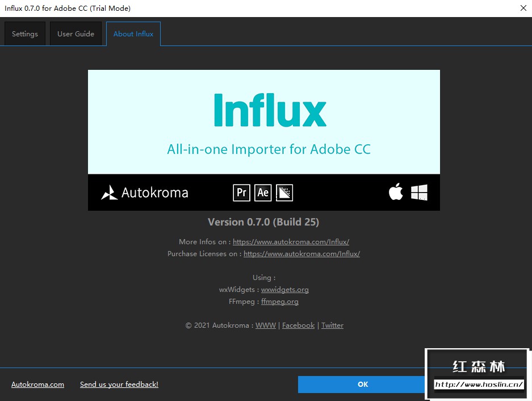Close the Influx dialog window
This screenshot has width=532, height=401.
click(523, 8)
